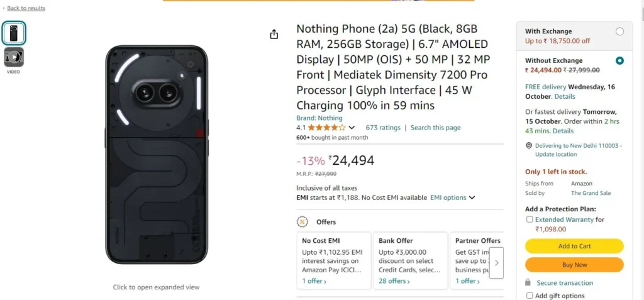The height and width of the screenshot is (300, 644).
Task: Click the star rating icons
Action: coord(326,128)
